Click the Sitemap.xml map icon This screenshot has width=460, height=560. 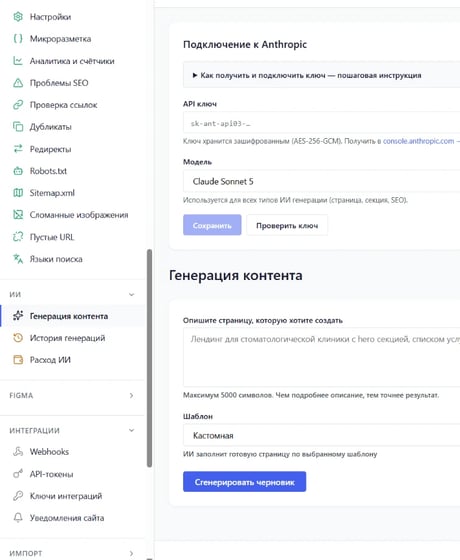tap(18, 193)
